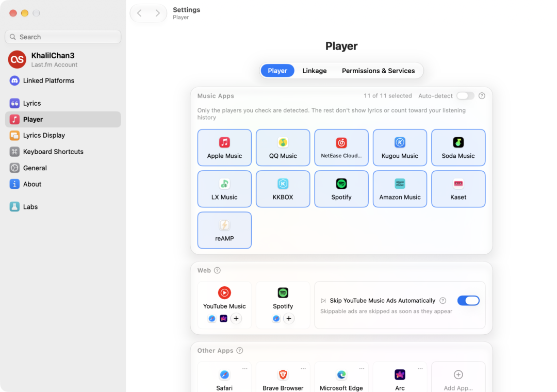557x392 pixels.
Task: Open Lyrics settings in sidebar
Action: click(63, 104)
